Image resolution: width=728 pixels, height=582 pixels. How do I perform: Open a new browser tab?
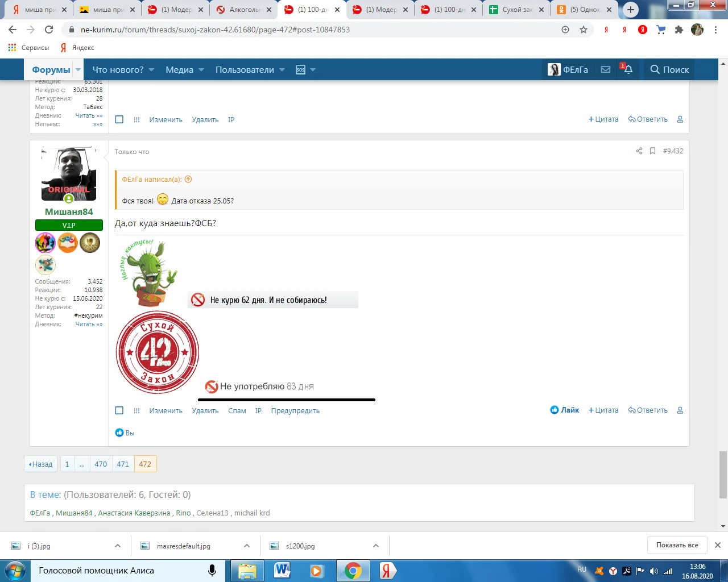point(631,10)
